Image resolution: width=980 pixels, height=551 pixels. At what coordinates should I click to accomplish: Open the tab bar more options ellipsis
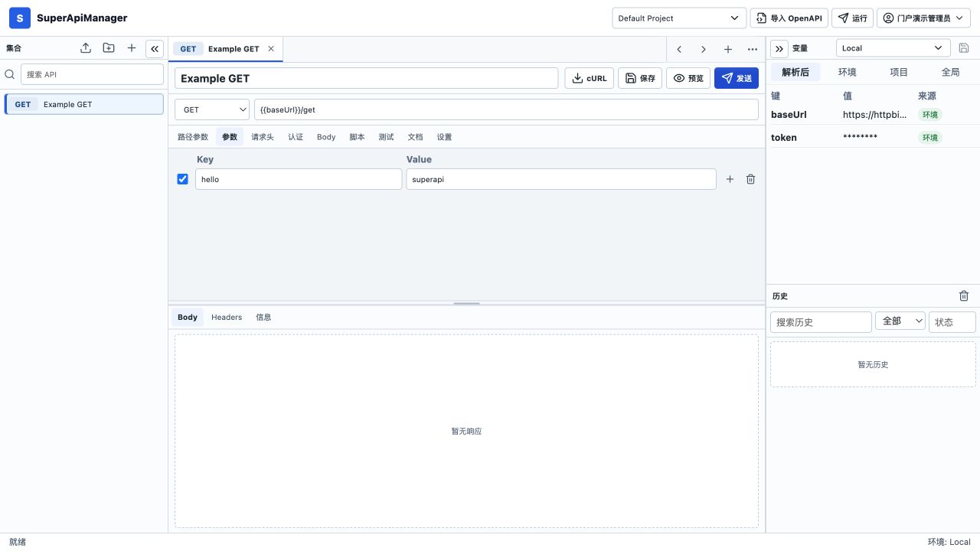tap(753, 49)
